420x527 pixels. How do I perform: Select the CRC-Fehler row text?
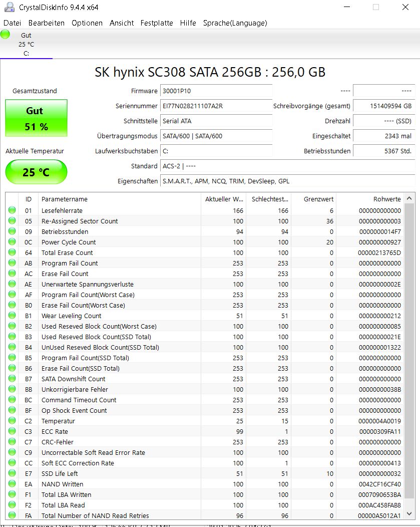click(58, 442)
